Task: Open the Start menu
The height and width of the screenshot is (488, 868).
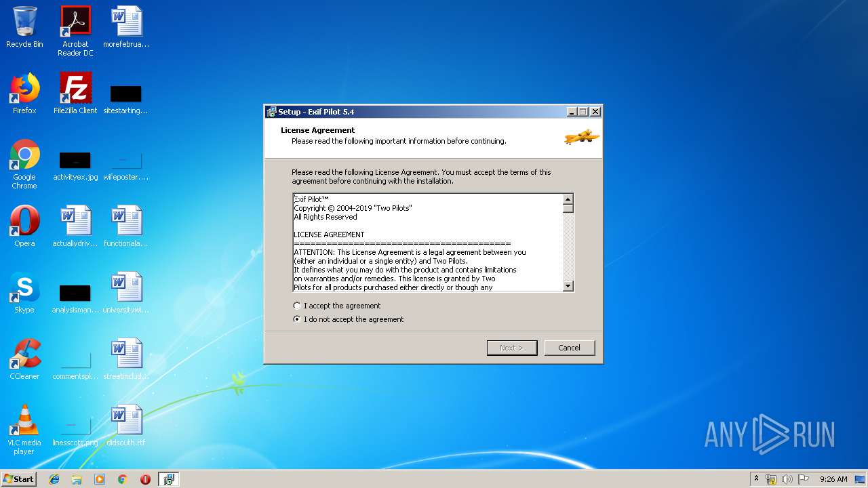Action: pos(18,479)
